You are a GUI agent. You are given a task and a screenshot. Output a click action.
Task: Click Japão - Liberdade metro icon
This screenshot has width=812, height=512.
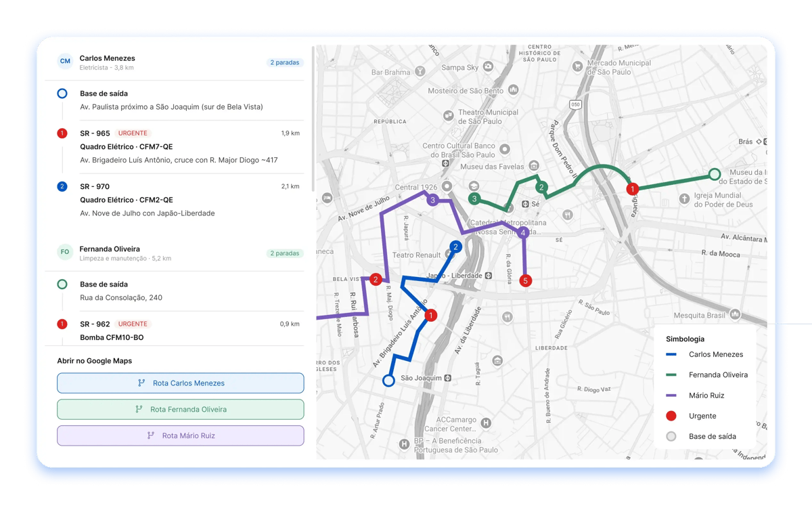489,276
